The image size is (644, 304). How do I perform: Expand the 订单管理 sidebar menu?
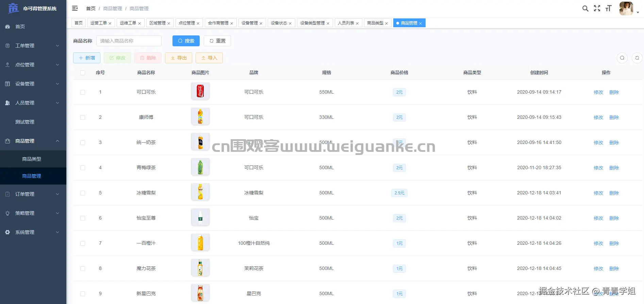tap(33, 194)
